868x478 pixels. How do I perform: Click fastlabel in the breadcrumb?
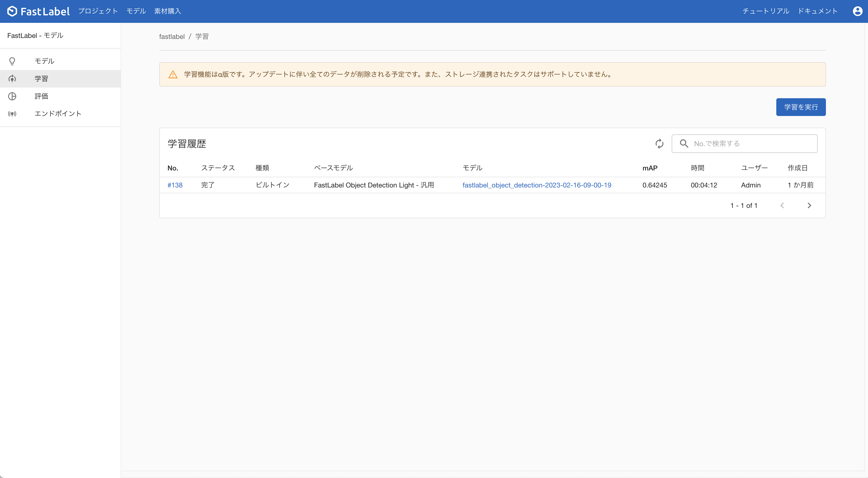(x=172, y=36)
